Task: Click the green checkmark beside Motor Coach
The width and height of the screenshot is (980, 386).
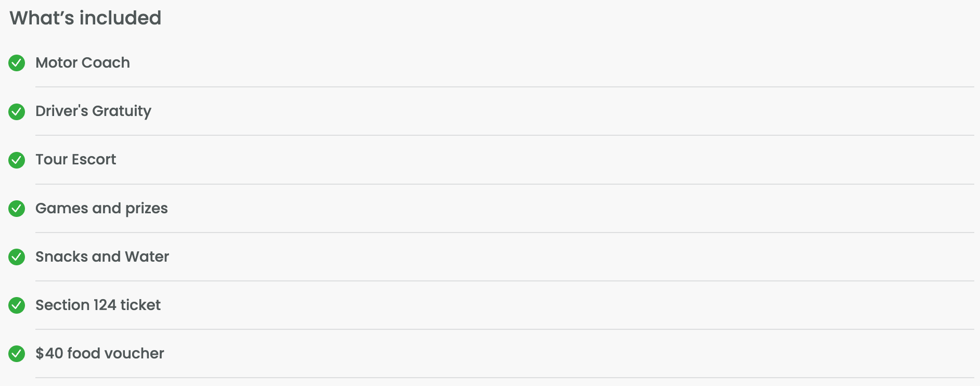Action: pos(17,63)
